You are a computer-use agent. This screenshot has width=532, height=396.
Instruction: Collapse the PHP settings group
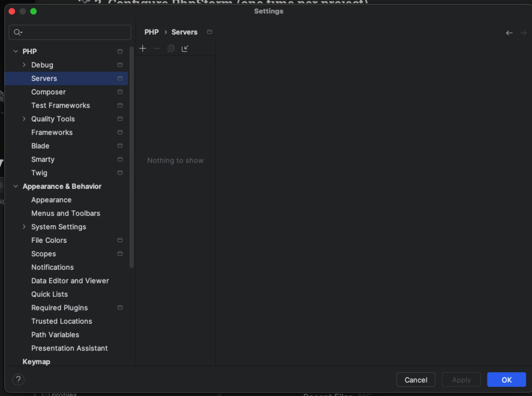point(16,51)
